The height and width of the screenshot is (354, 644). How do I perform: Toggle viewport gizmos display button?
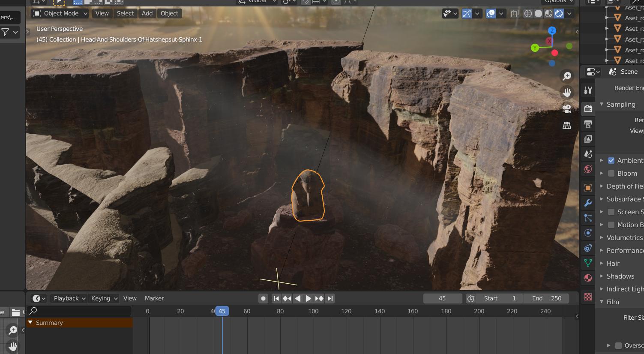467,13
